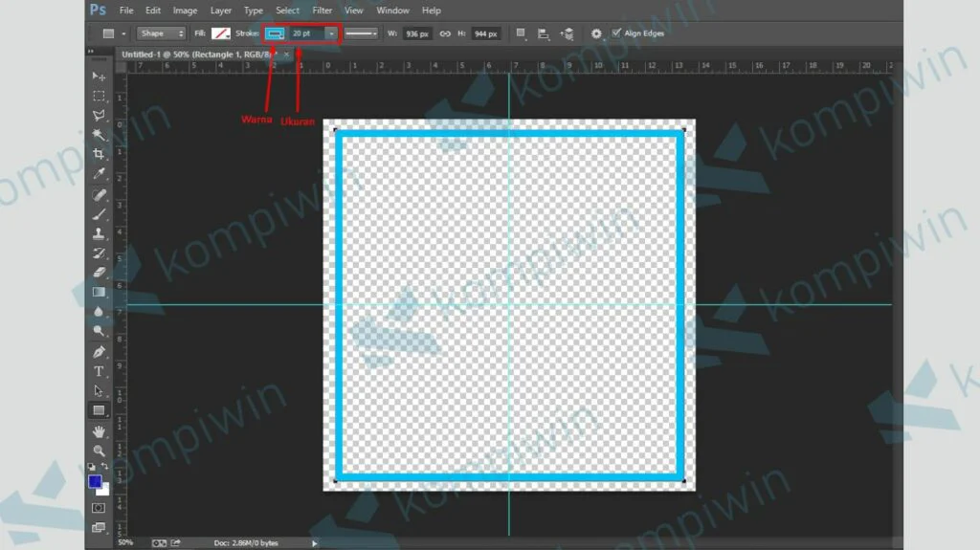Expand the stroke size 20 pt dropdown
The image size is (980, 550).
click(331, 33)
